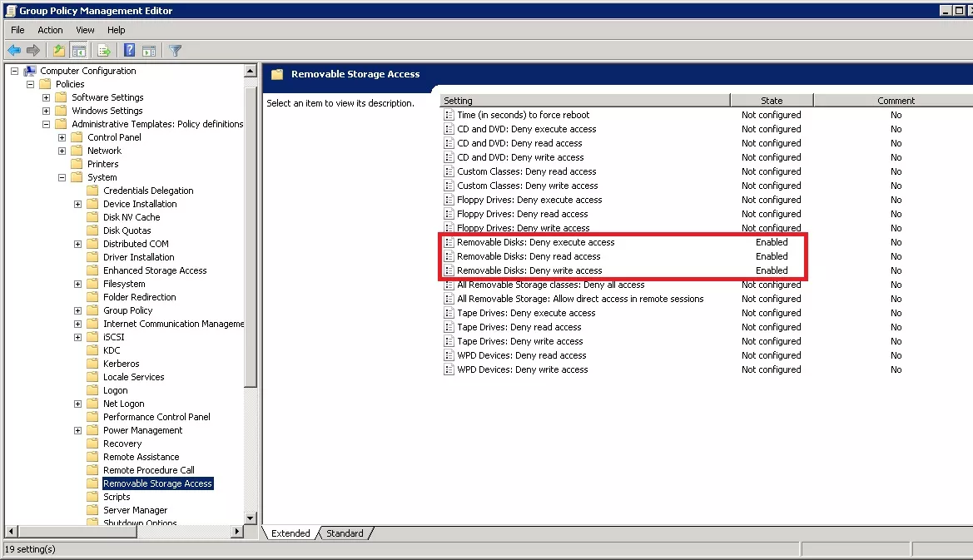The height and width of the screenshot is (560, 973).
Task: Click the Export List toolbar icon
Action: (104, 50)
